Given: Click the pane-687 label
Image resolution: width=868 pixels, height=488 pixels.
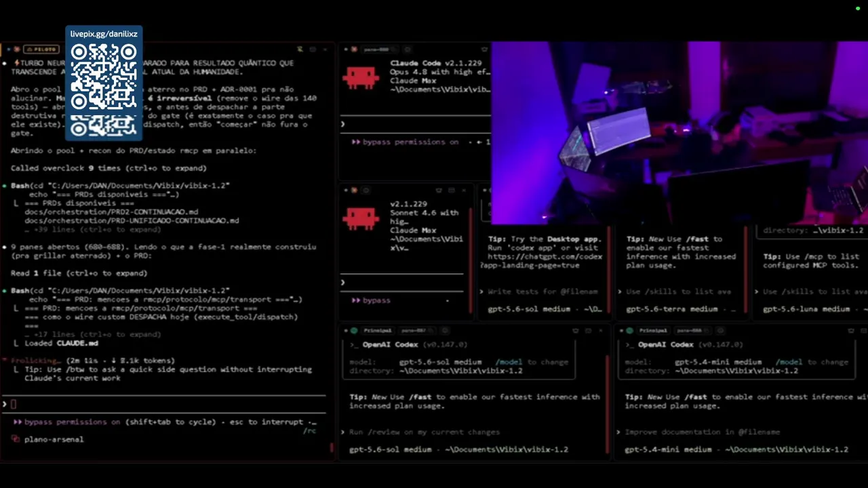Looking at the screenshot, I should coord(412,331).
